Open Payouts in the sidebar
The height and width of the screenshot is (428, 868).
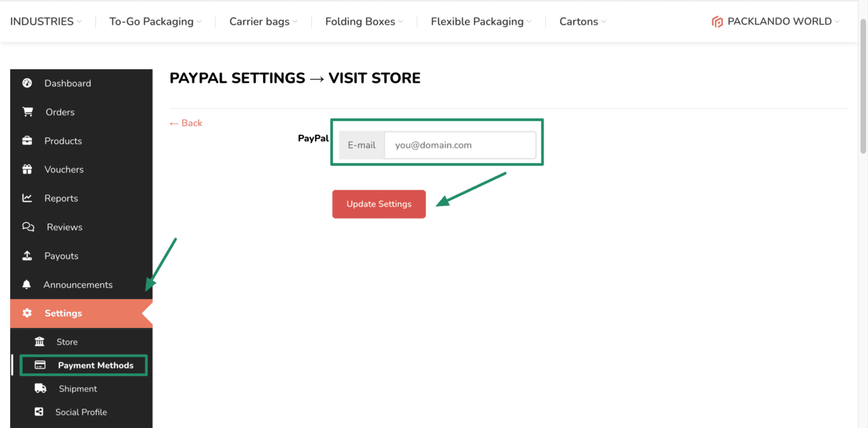coord(81,256)
